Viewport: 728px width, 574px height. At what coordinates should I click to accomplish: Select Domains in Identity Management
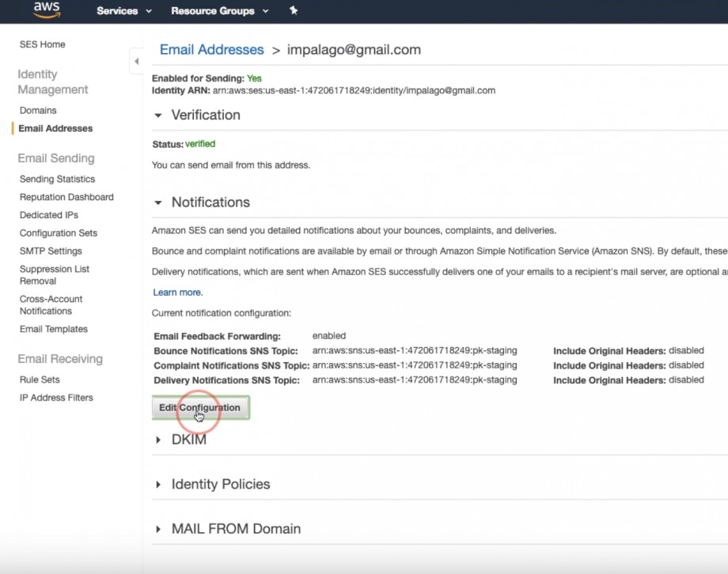point(38,111)
